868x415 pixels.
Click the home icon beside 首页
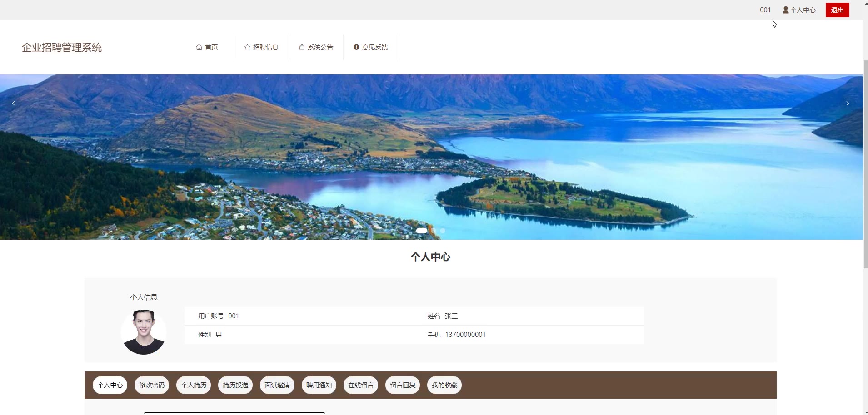pos(199,47)
